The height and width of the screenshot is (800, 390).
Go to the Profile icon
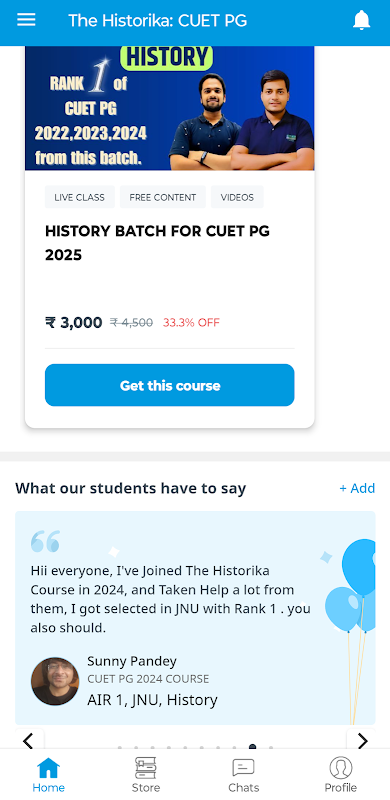pos(340,768)
